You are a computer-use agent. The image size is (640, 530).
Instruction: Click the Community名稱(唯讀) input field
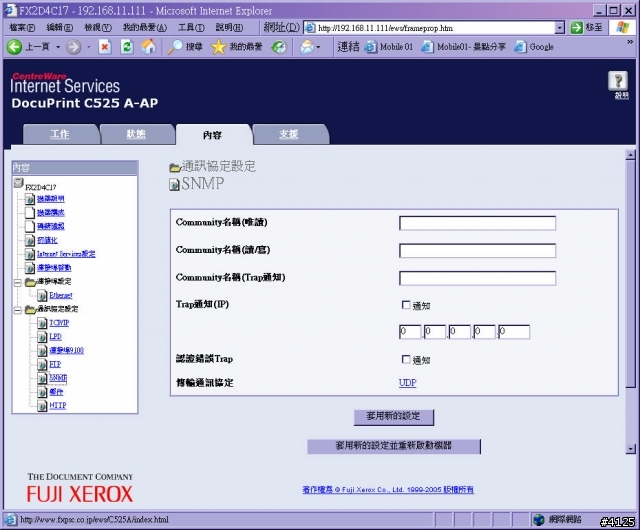point(477,223)
